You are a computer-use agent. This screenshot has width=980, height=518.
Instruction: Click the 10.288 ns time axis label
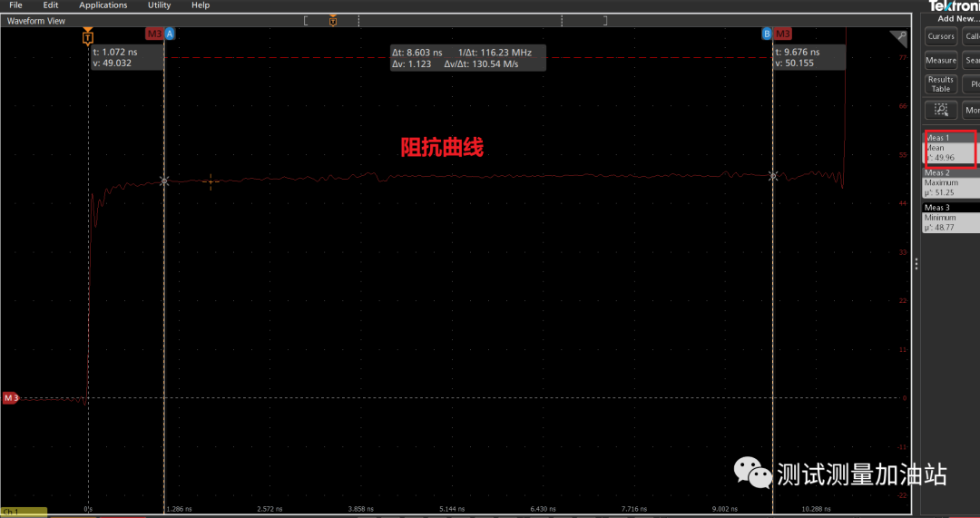(816, 509)
